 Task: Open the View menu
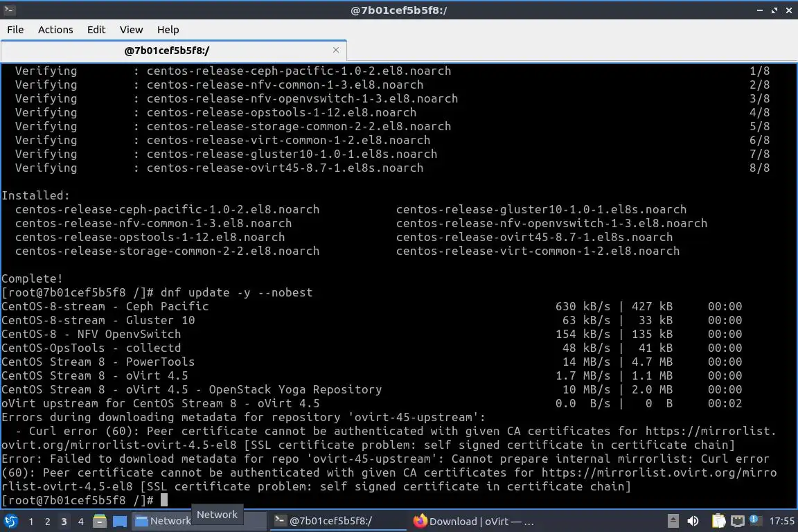click(x=131, y=30)
